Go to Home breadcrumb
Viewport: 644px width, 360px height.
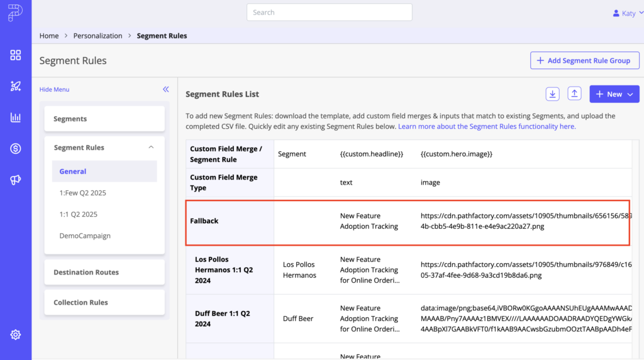(49, 36)
